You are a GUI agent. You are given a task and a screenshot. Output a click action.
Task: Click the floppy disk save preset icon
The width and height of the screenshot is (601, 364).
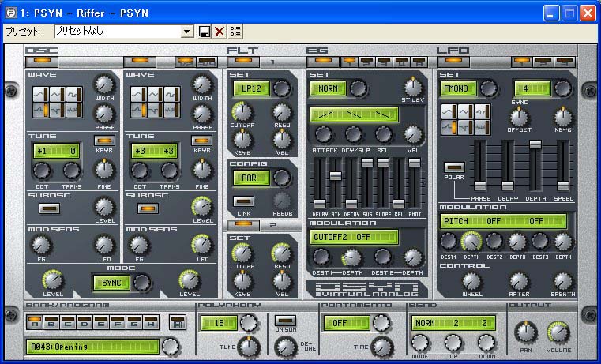[205, 32]
